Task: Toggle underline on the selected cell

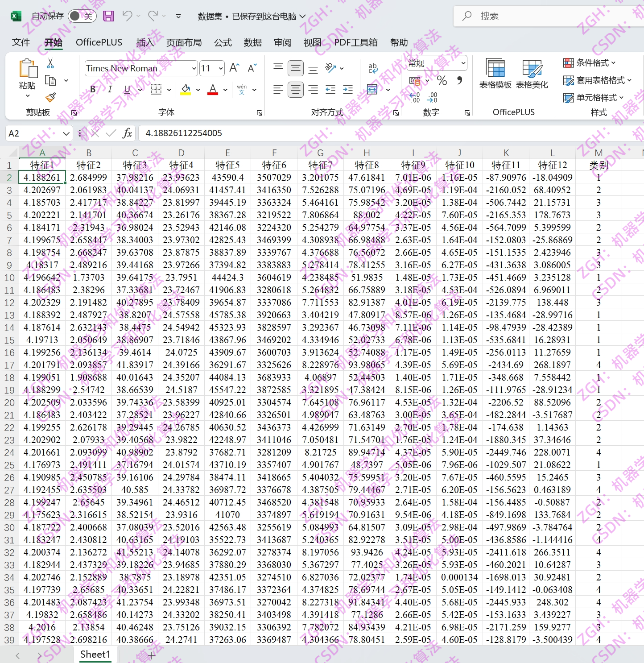Action: click(126, 89)
